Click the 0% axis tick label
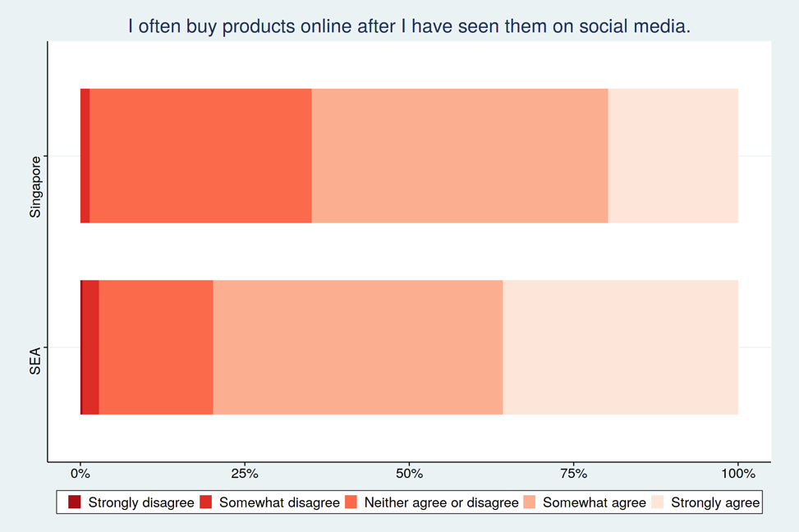 [x=80, y=474]
